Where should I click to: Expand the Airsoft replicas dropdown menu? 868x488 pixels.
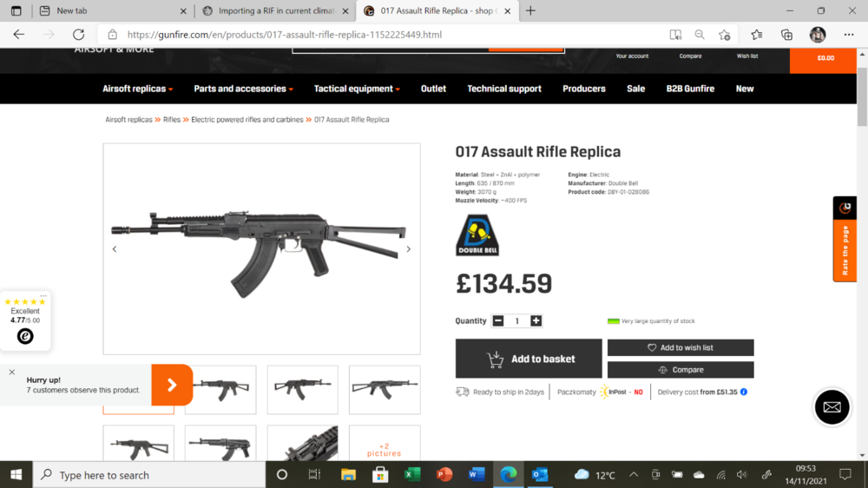[137, 89]
